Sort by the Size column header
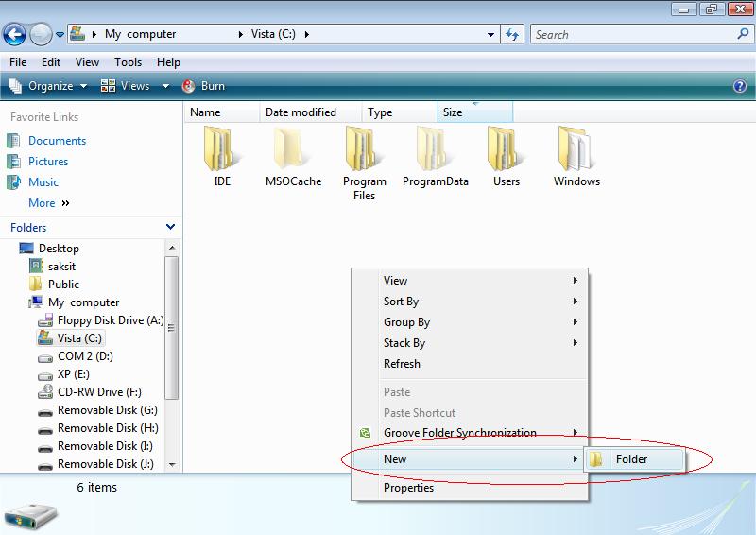This screenshot has width=756, height=535. click(x=475, y=112)
